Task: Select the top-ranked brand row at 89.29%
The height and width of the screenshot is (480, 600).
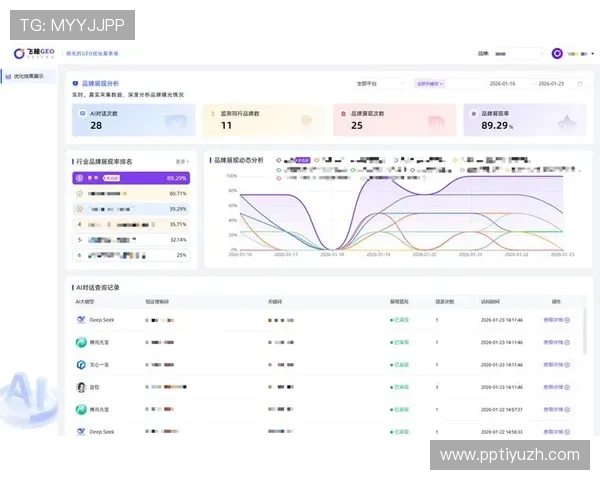Action: tap(131, 178)
